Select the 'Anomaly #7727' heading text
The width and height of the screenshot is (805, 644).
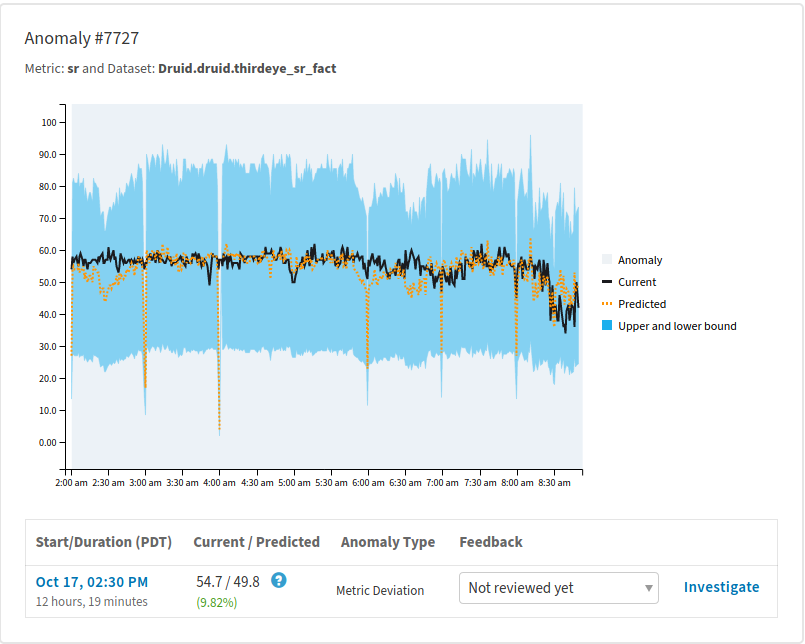pyautogui.click(x=82, y=38)
